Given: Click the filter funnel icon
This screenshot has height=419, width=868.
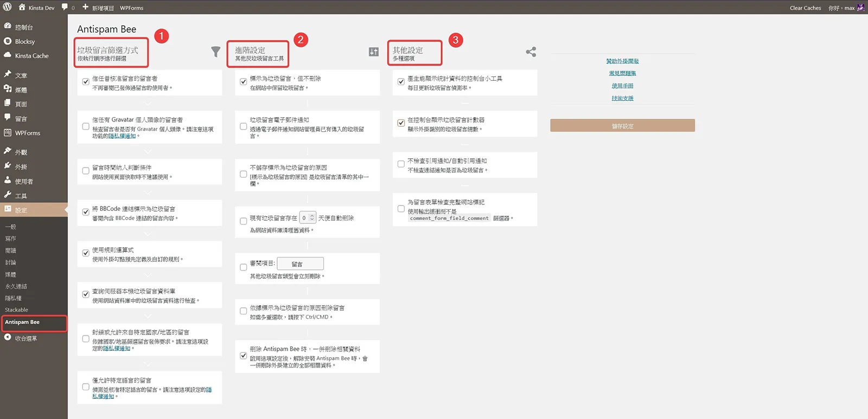Looking at the screenshot, I should [216, 51].
